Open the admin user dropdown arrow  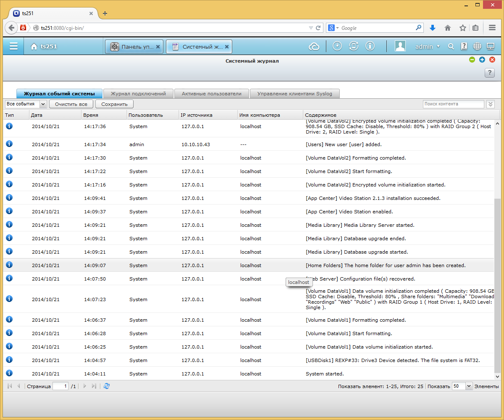pyautogui.click(x=438, y=47)
